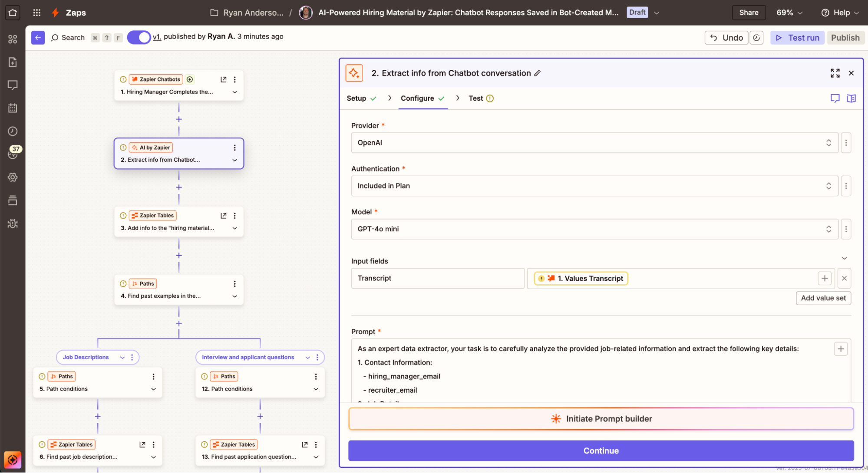
Task: Switch to the Setup tab
Action: [356, 99]
